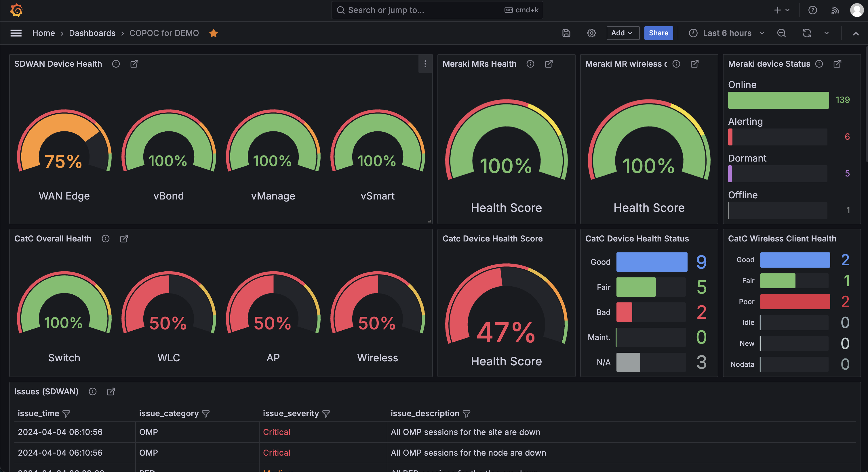Screen dimensions: 868x472
Task: Open external link icon on SDWAN Device Health
Action: pos(134,64)
